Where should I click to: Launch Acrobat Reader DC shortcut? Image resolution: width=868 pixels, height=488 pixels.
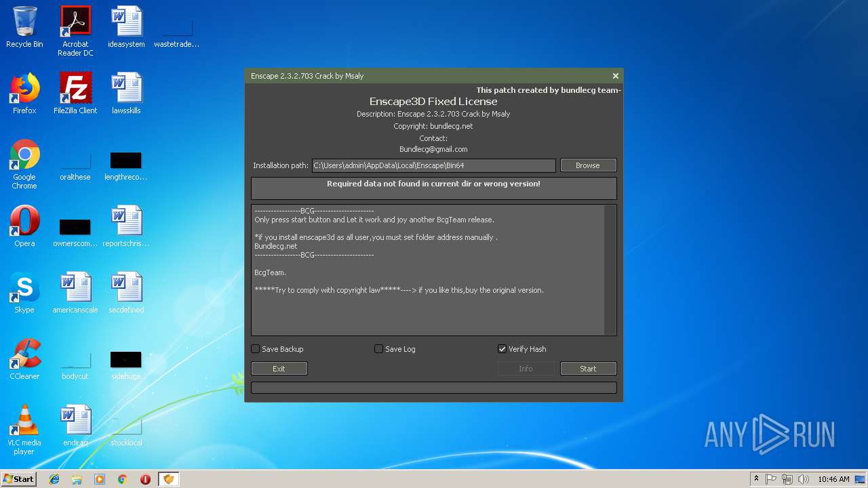click(75, 31)
